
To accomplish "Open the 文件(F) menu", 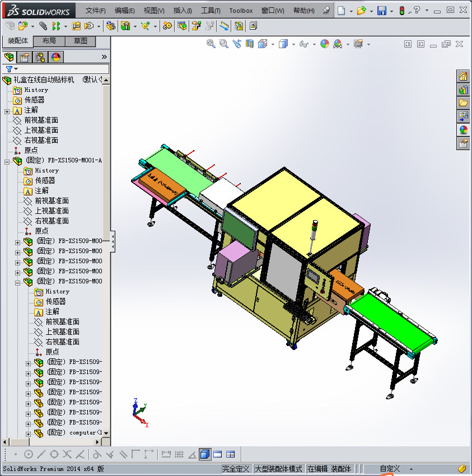I will (95, 11).
